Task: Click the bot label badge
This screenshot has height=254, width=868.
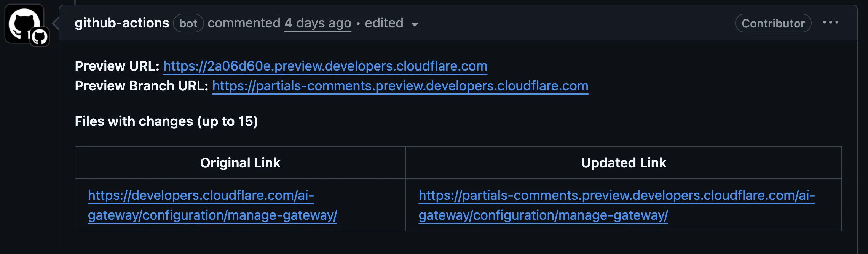Action: tap(188, 23)
